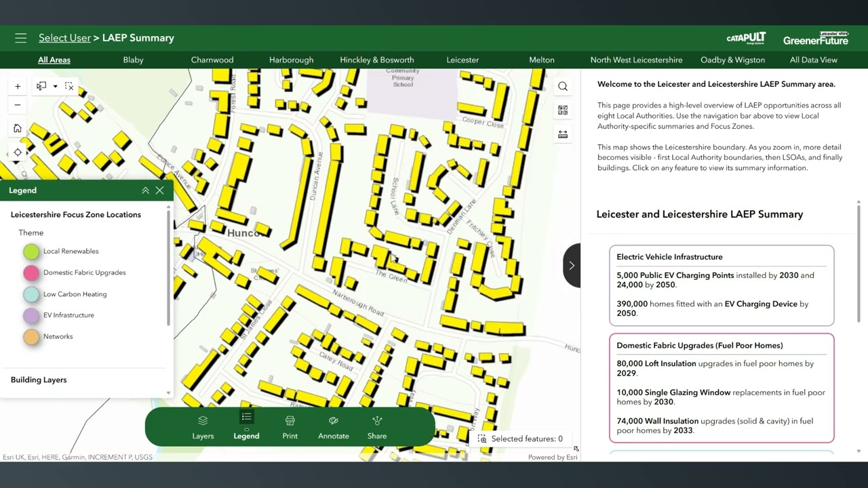The width and height of the screenshot is (868, 488).
Task: Click the Annotate button
Action: pyautogui.click(x=334, y=427)
